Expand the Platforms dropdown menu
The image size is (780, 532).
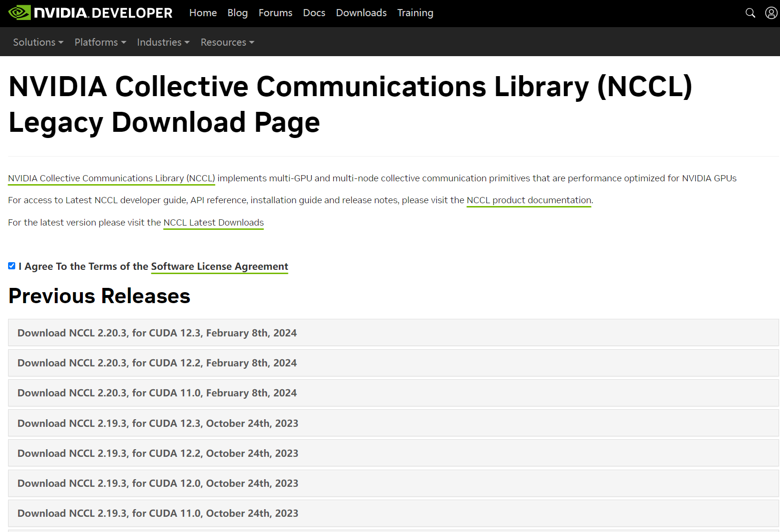pos(100,42)
